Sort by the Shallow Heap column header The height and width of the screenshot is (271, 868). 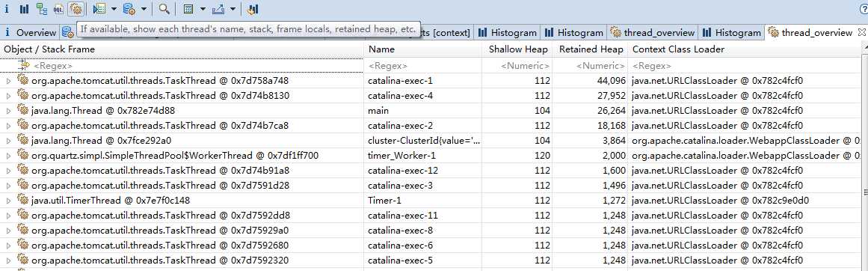(x=518, y=49)
